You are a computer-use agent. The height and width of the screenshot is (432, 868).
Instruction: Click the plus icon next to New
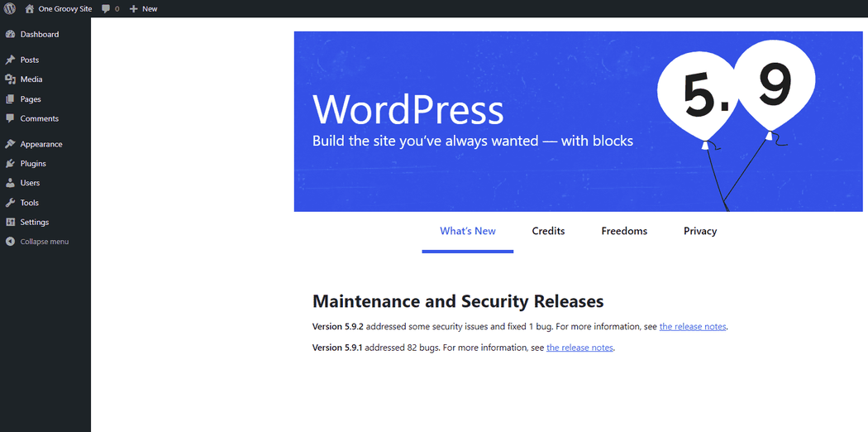(x=133, y=9)
